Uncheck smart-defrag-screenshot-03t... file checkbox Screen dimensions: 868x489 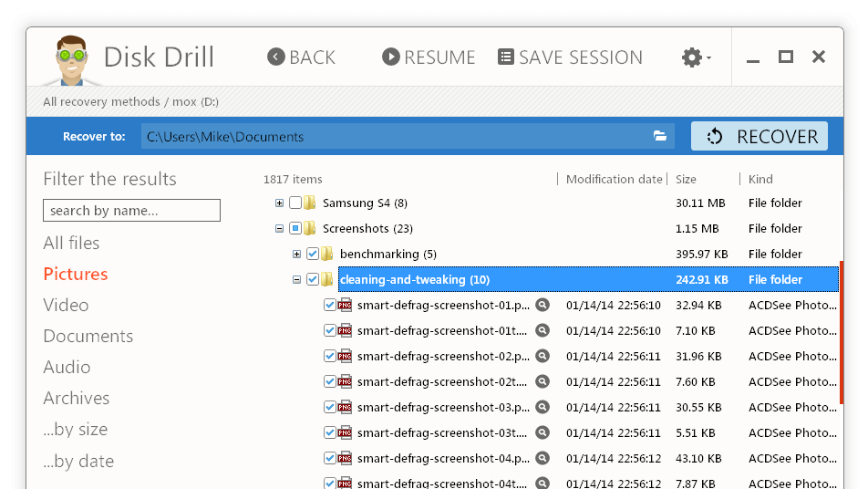330,432
